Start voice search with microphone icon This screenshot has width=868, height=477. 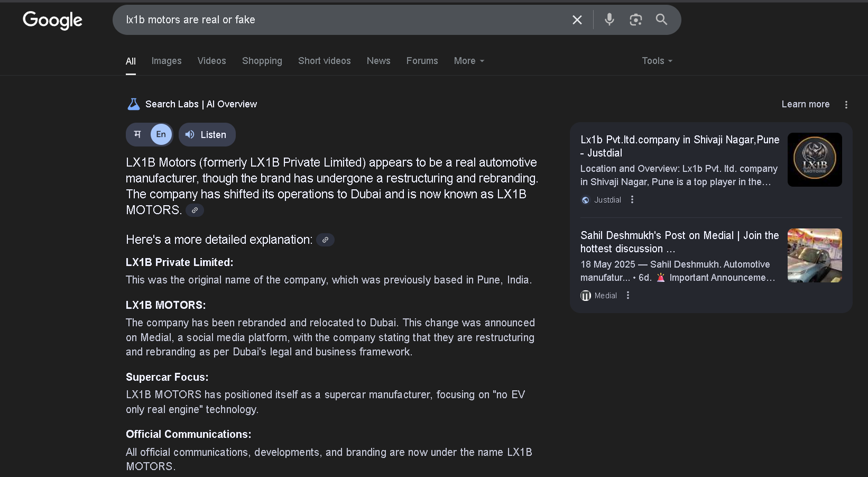[610, 20]
